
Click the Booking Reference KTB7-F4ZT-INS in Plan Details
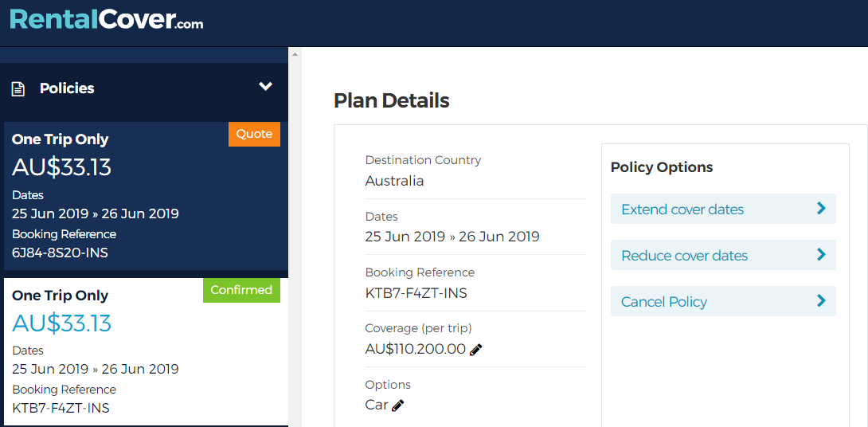pos(416,293)
